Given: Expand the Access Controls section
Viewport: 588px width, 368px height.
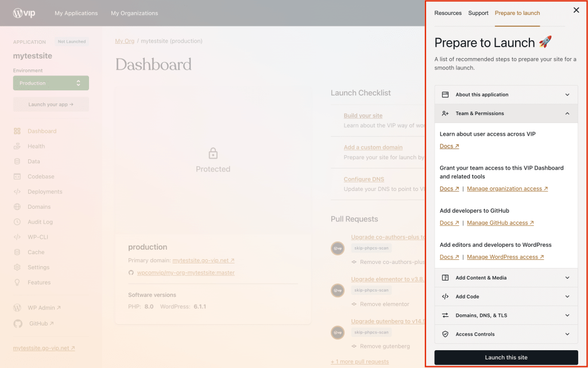Looking at the screenshot, I should [x=506, y=334].
